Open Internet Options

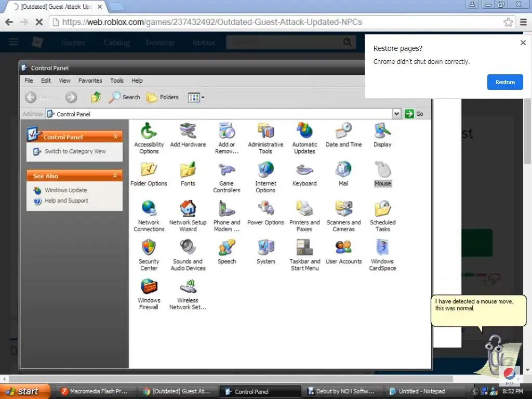coord(265,177)
